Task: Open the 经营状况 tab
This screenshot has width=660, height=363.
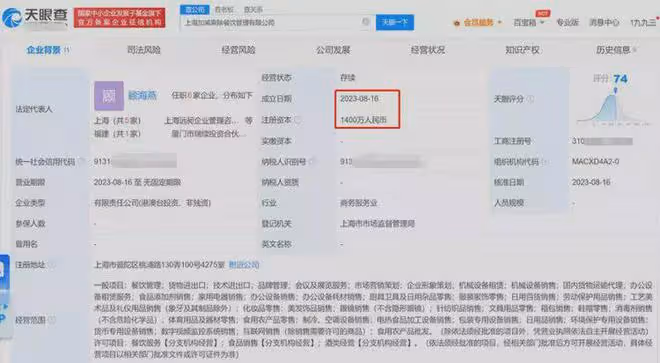Action: [x=428, y=50]
